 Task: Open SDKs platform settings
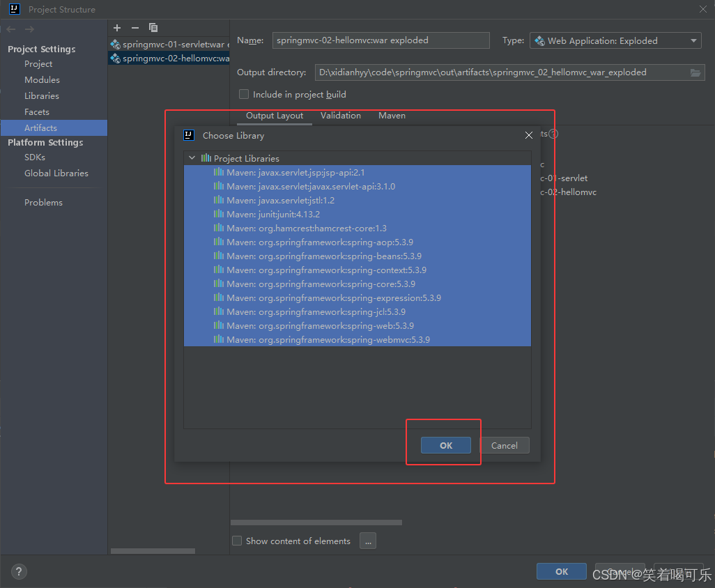click(35, 157)
